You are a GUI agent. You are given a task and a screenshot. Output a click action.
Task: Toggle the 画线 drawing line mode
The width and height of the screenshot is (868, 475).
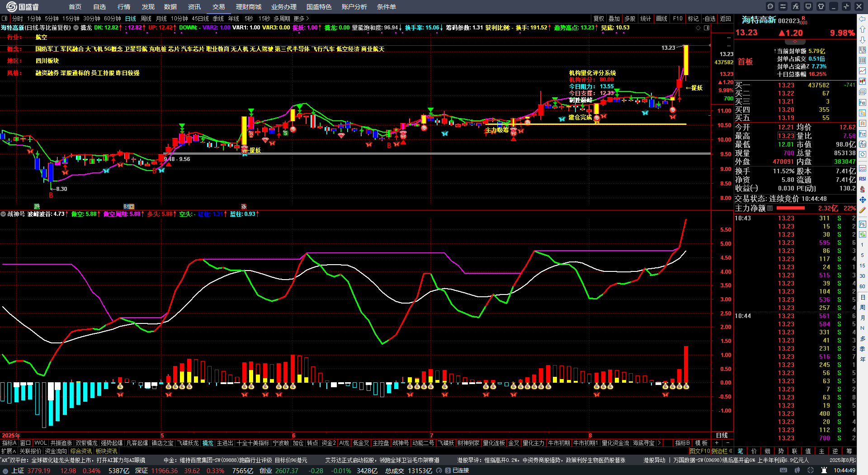[662, 19]
